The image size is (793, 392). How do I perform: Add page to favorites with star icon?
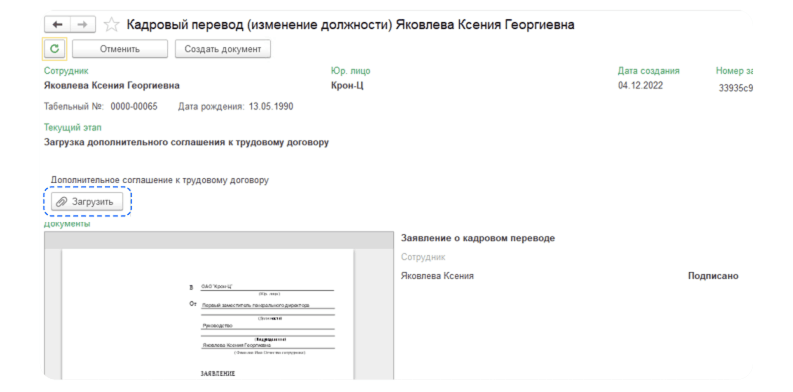coord(111,24)
